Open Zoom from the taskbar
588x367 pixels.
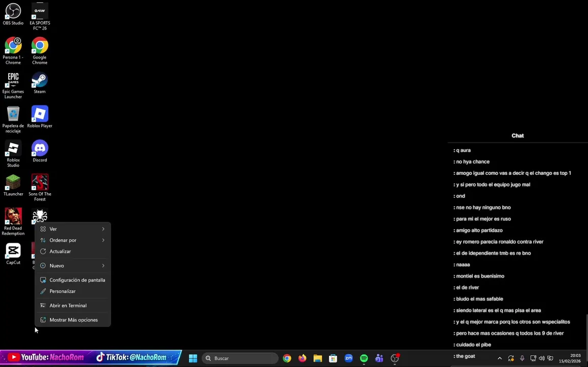[x=349, y=358]
